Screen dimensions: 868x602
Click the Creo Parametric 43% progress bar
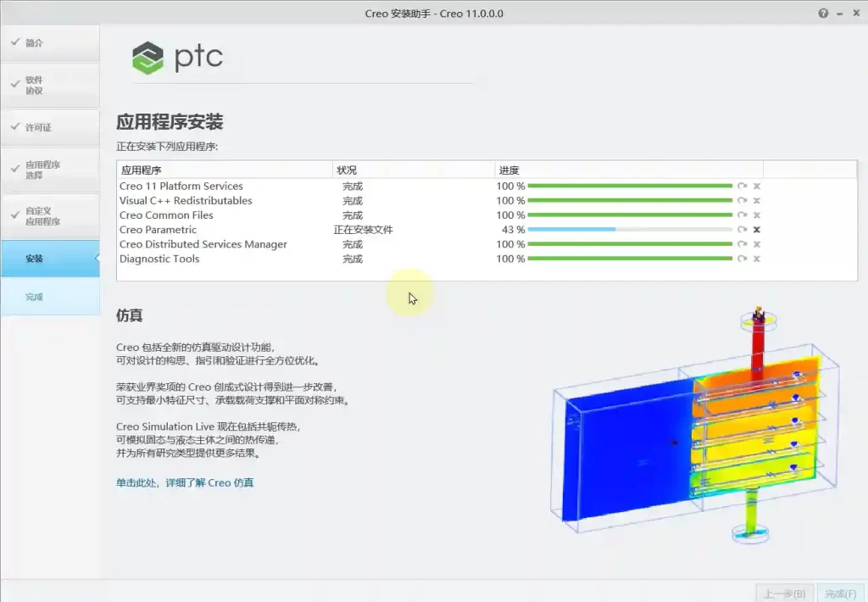[629, 230]
